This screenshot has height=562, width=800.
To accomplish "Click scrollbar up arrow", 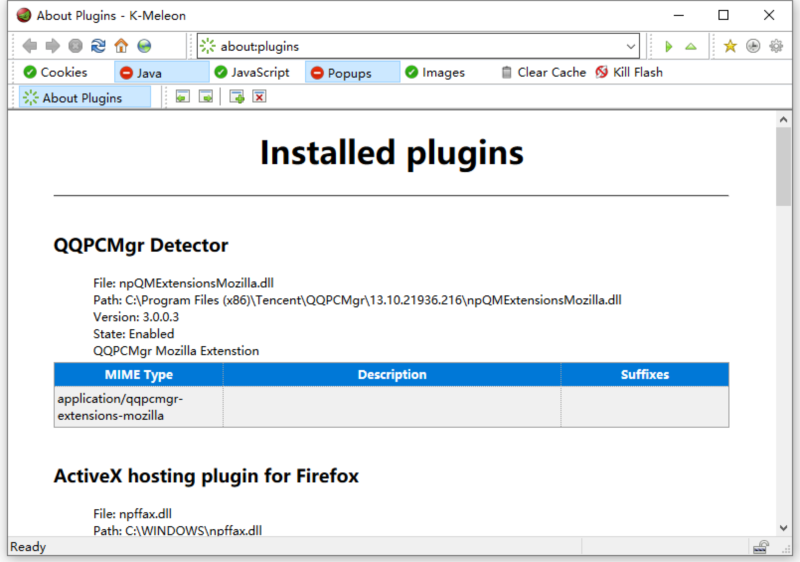I will click(784, 120).
